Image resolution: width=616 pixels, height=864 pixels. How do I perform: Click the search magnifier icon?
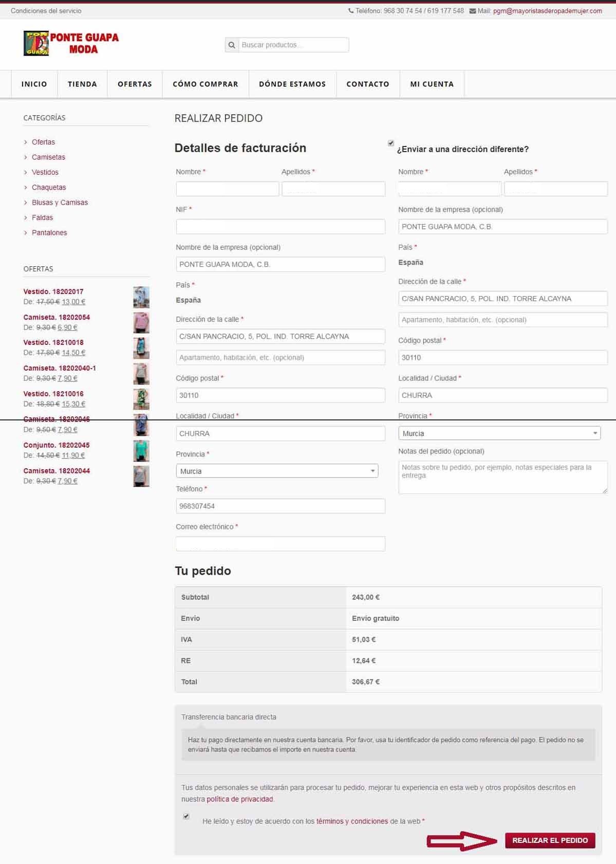pos(232,45)
